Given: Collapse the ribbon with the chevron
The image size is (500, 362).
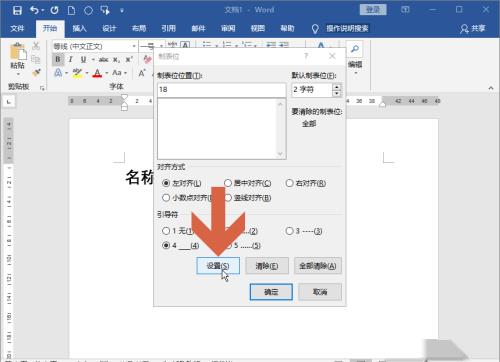Looking at the screenshot, I should click(491, 88).
